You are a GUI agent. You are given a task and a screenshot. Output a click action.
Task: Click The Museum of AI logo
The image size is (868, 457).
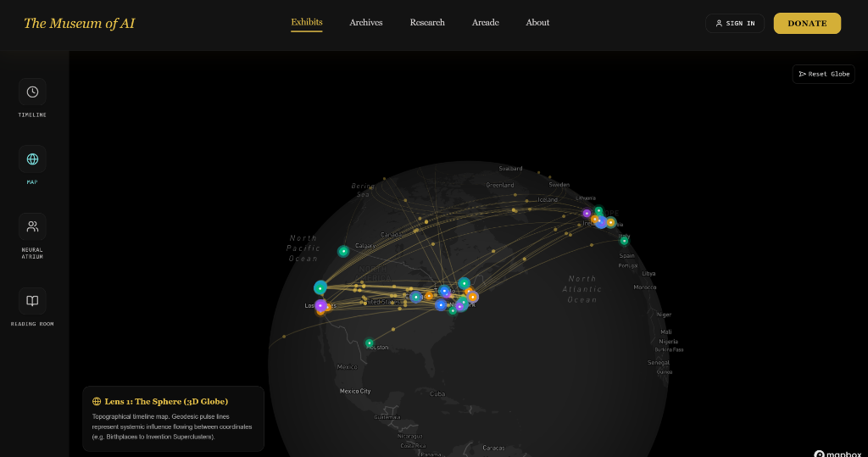pos(79,23)
